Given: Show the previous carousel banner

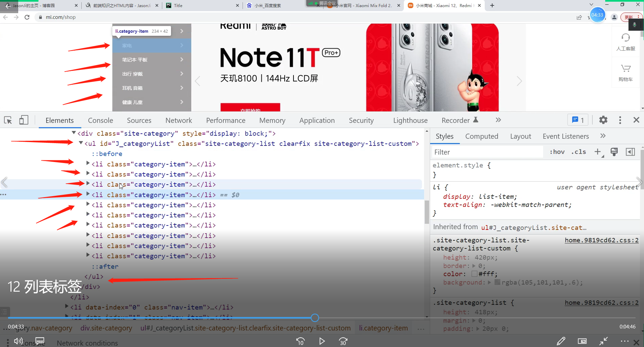Looking at the screenshot, I should click(198, 81).
